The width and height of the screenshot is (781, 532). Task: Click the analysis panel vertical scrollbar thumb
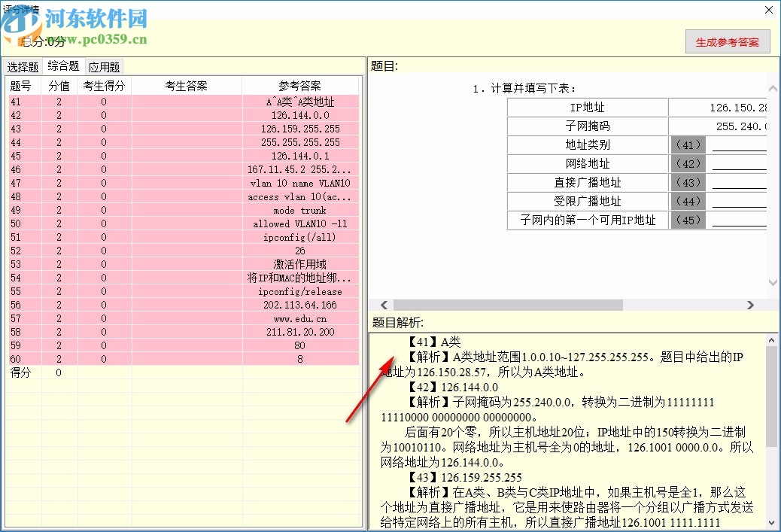(x=771, y=397)
